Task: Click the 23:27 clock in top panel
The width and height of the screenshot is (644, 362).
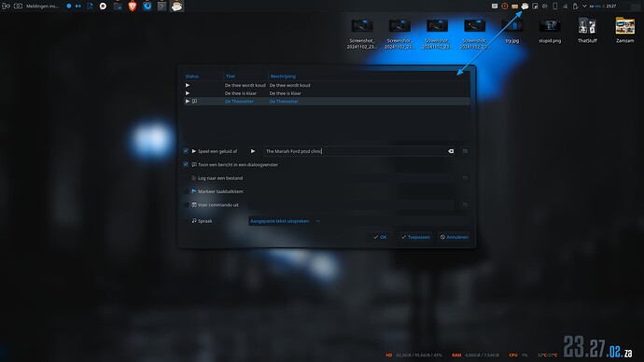Action: coord(611,7)
